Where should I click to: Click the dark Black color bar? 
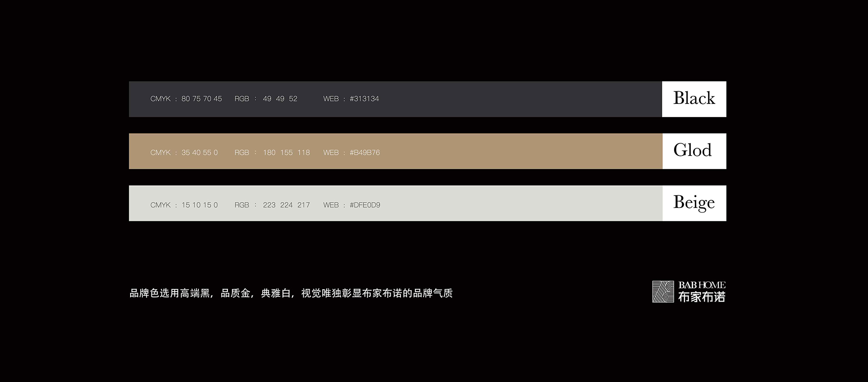coord(396,99)
